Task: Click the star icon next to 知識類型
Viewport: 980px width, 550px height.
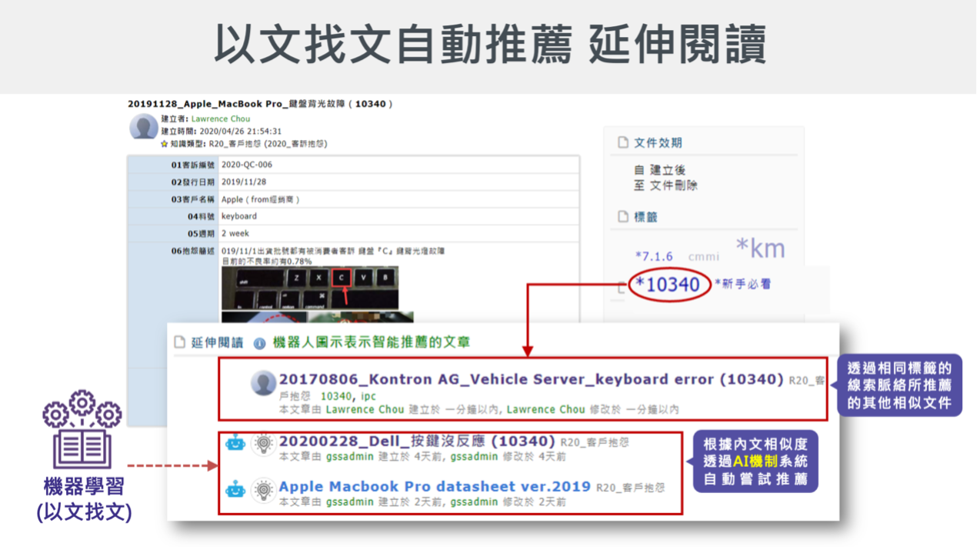Action: 164,144
